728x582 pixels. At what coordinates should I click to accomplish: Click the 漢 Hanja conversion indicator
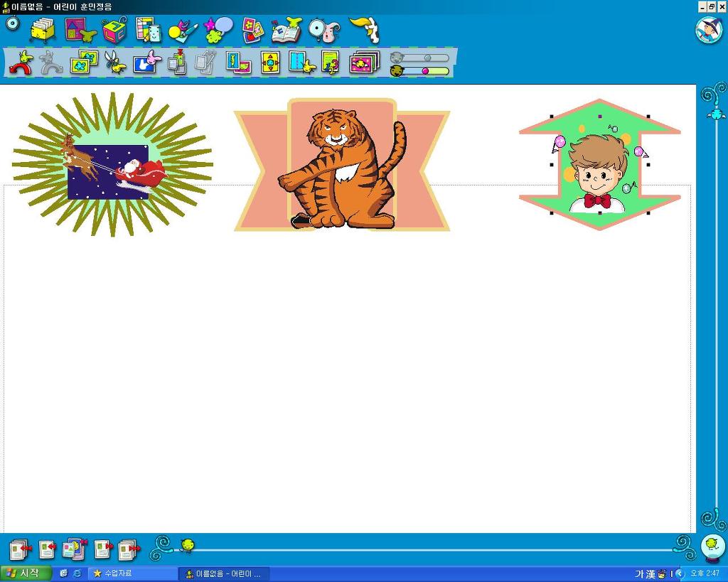651,574
